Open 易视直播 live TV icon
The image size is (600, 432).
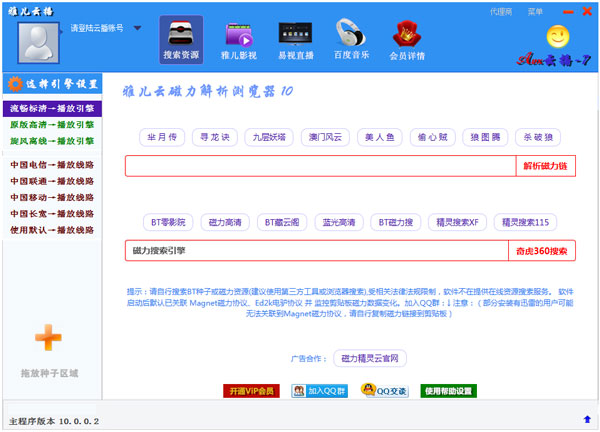(295, 41)
